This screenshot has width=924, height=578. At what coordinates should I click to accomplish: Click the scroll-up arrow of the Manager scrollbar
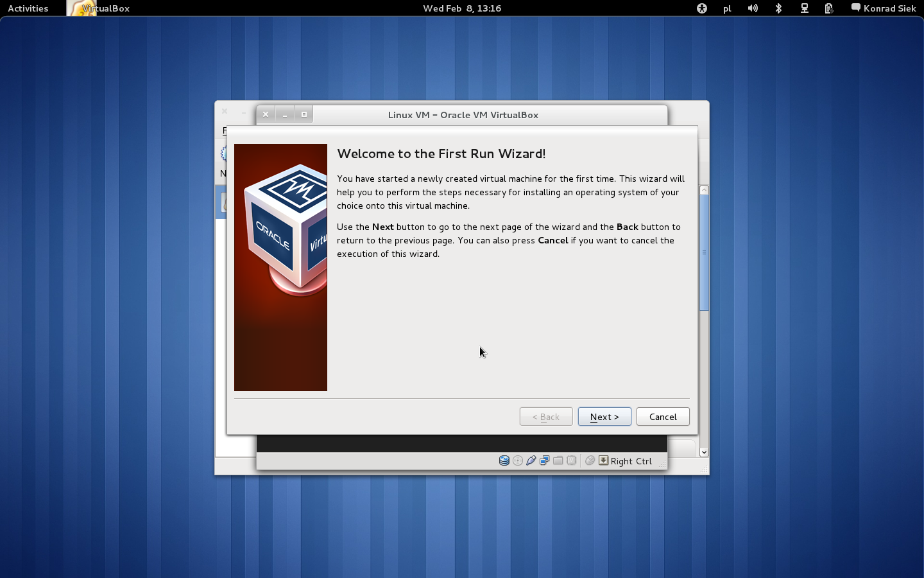[704, 190]
